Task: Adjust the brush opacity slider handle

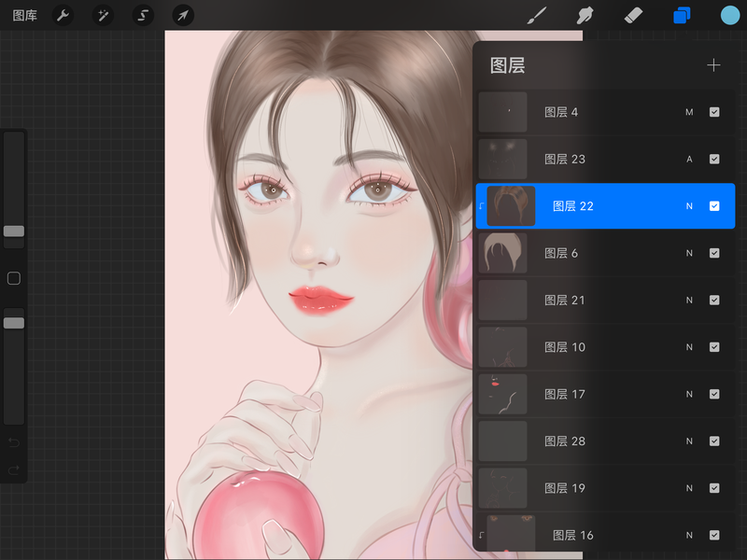Action: click(x=14, y=323)
